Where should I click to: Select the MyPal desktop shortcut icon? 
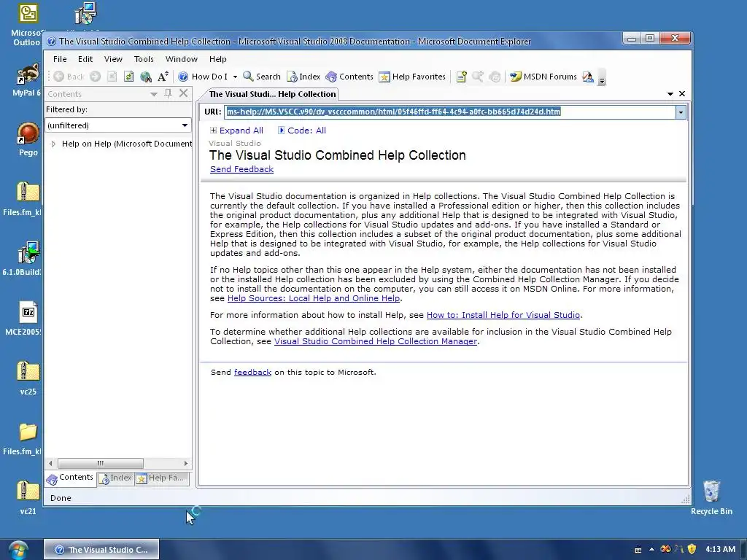(27, 80)
